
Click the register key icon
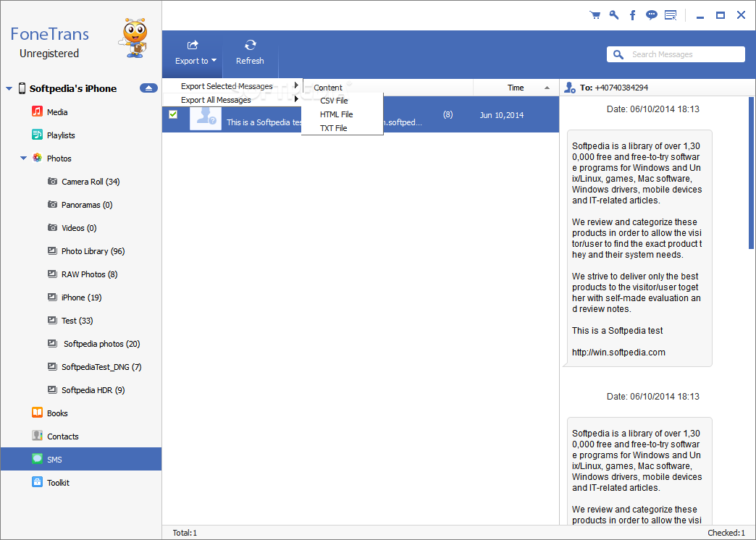pyautogui.click(x=614, y=15)
